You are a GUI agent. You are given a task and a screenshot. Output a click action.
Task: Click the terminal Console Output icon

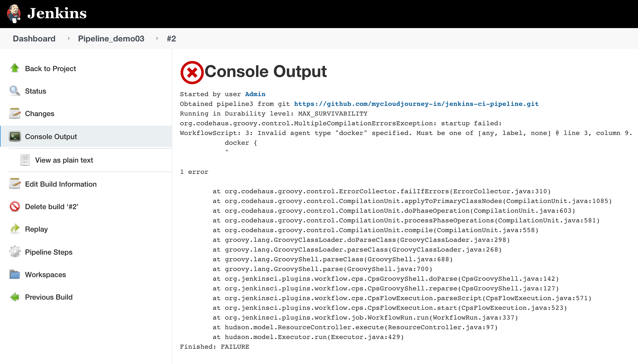click(15, 137)
